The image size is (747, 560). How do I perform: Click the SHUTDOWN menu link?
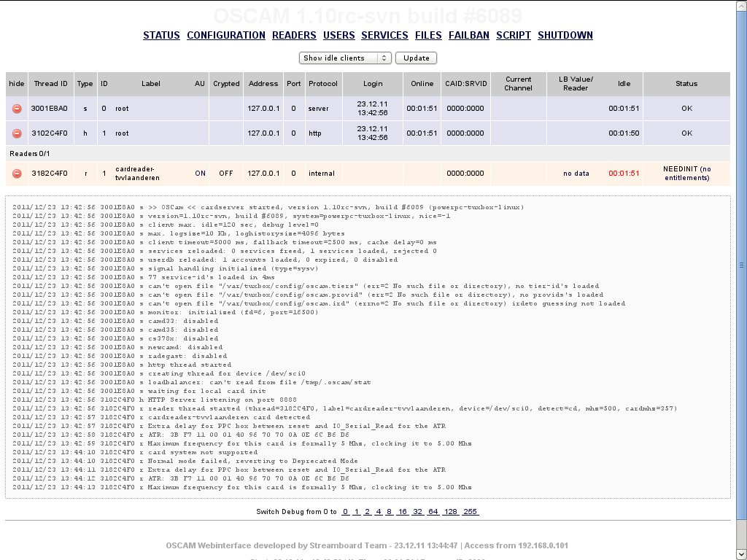coord(565,35)
